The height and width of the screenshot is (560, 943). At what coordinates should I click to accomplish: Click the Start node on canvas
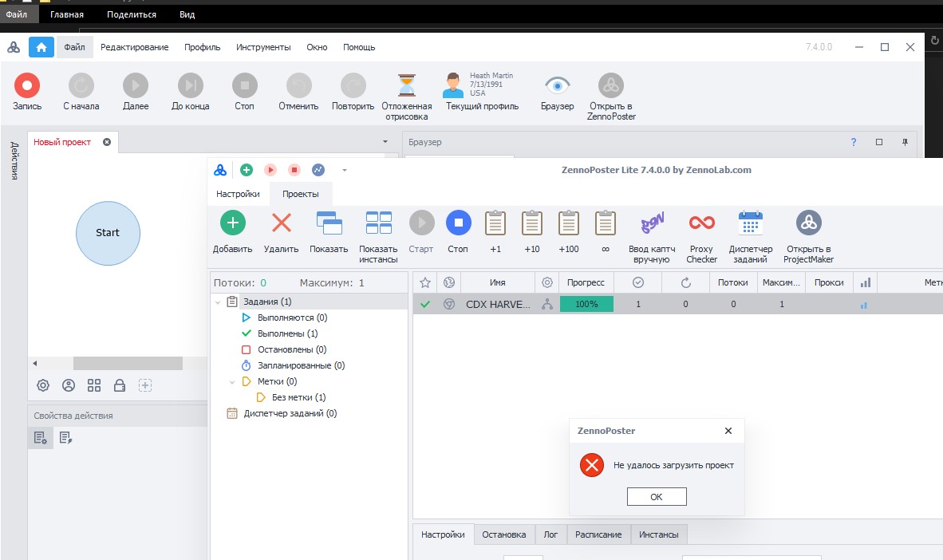109,233
